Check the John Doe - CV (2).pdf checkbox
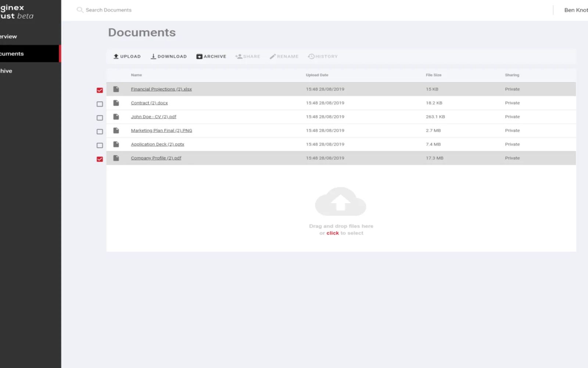Viewport: 588px width, 368px height. (100, 118)
